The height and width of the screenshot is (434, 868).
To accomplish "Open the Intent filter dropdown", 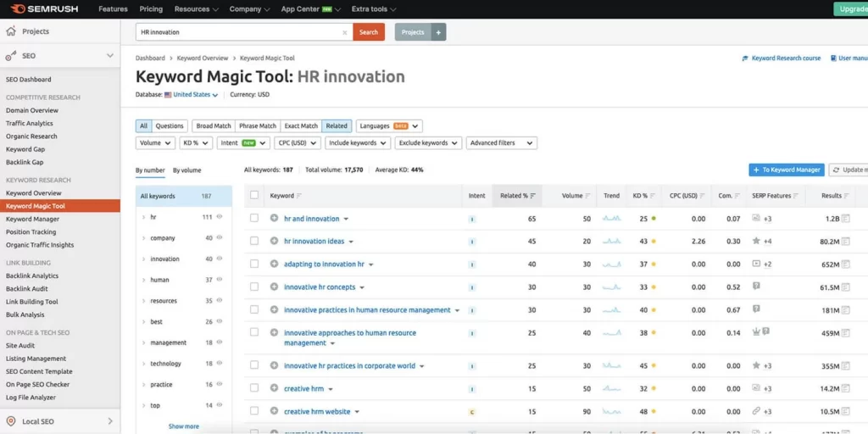I will 243,142.
